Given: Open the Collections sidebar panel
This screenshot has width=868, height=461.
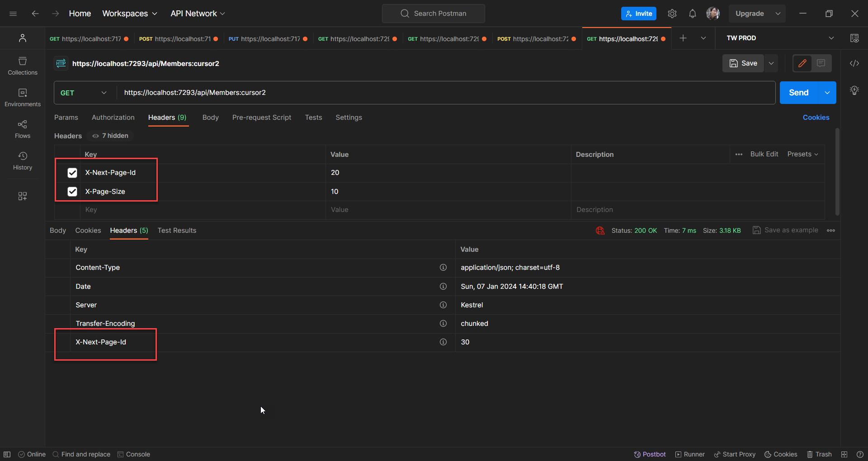Looking at the screenshot, I should pos(23,66).
